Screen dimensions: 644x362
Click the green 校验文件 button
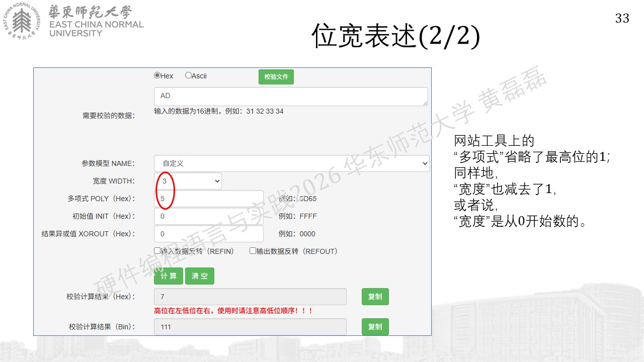(276, 77)
